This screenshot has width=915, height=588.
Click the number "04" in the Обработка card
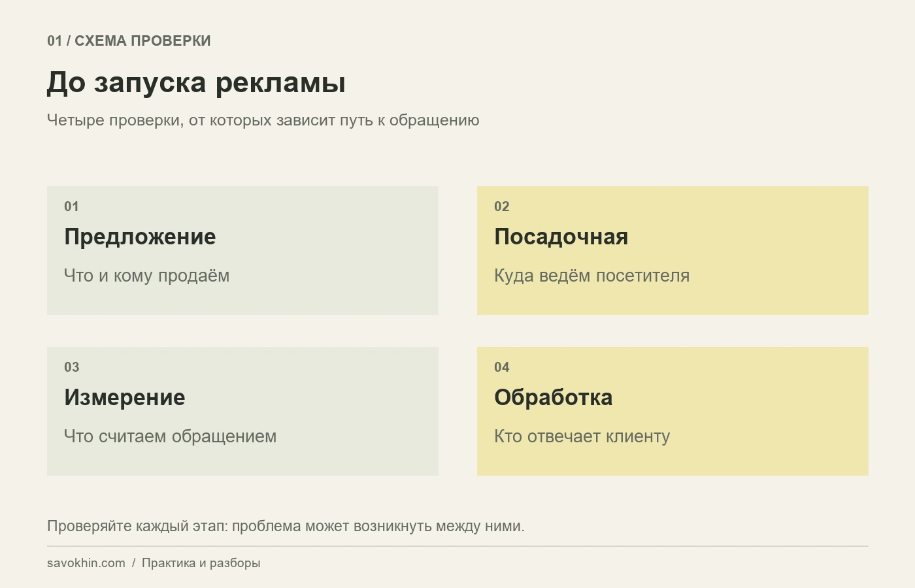(501, 367)
